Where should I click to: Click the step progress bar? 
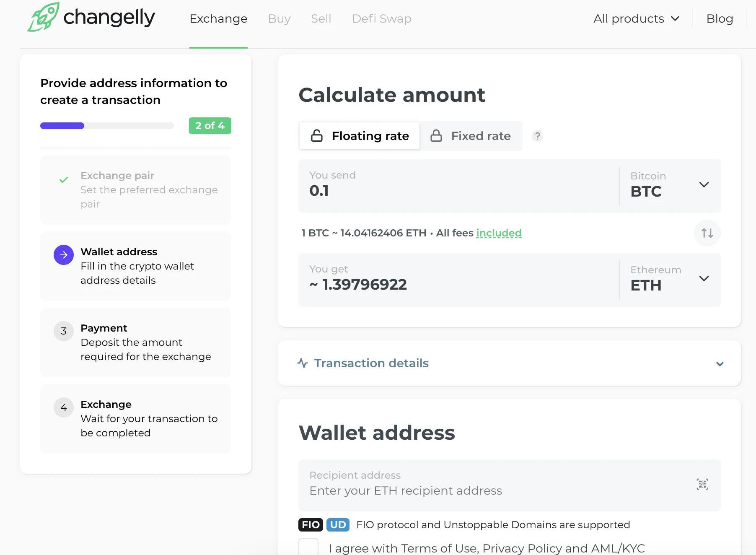click(x=107, y=126)
